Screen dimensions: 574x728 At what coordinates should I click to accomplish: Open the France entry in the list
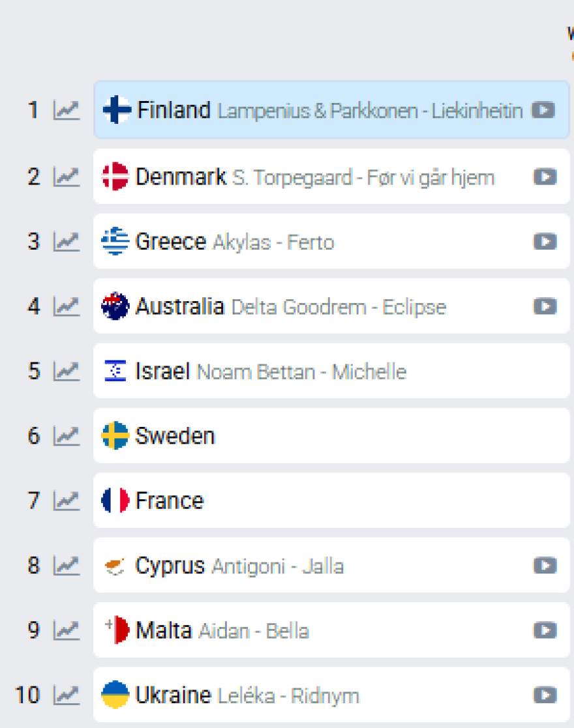pyautogui.click(x=326, y=501)
